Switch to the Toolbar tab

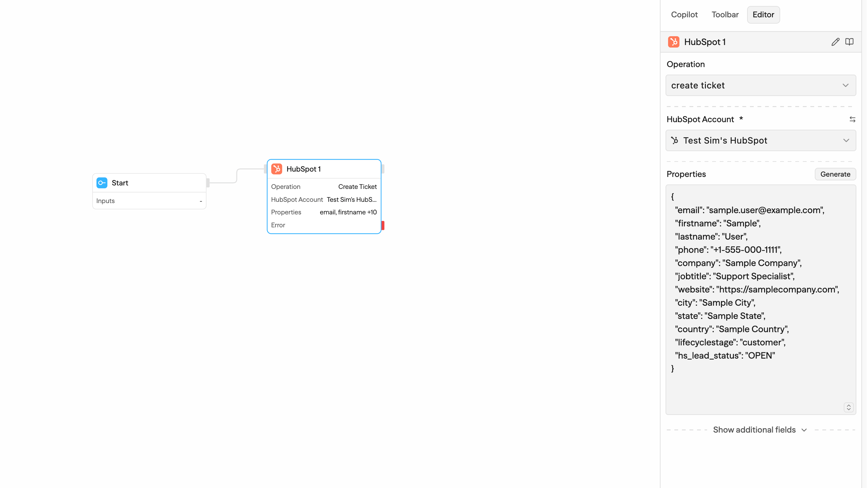[x=725, y=14]
